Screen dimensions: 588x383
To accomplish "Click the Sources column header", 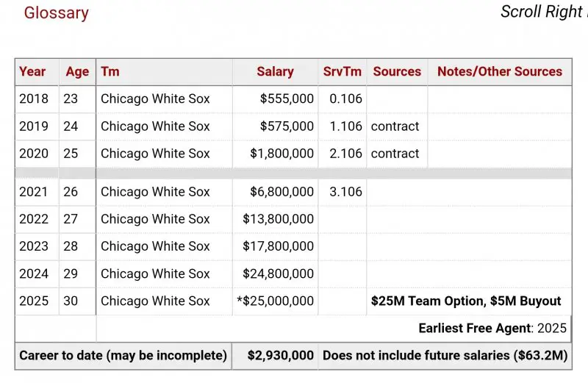I will [397, 71].
